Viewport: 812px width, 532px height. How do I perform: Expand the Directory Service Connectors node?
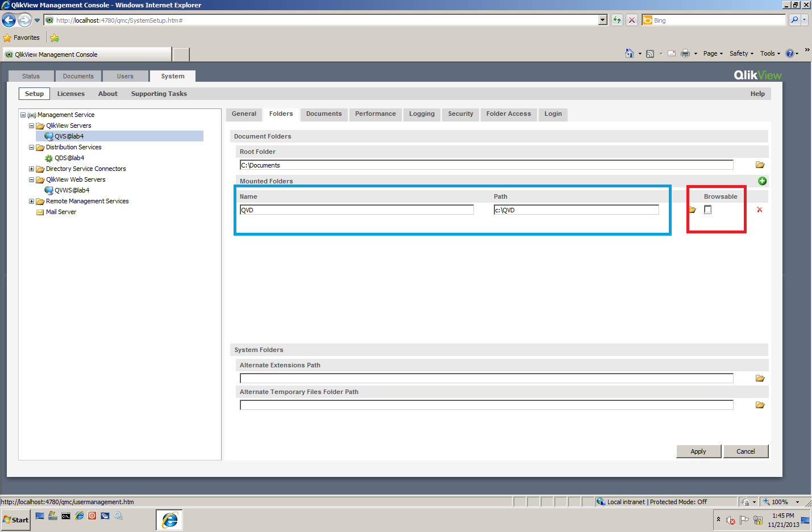(32, 169)
